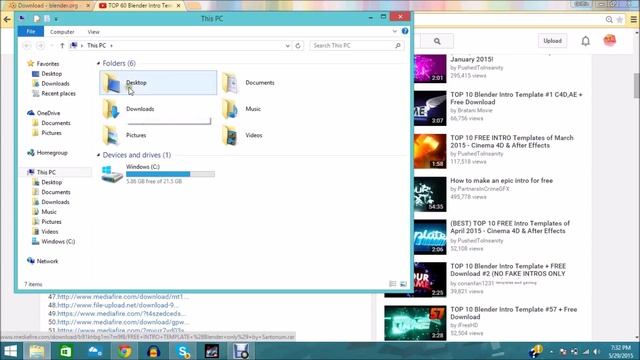Open the 2:06 Template video thumbnail

(430, 237)
